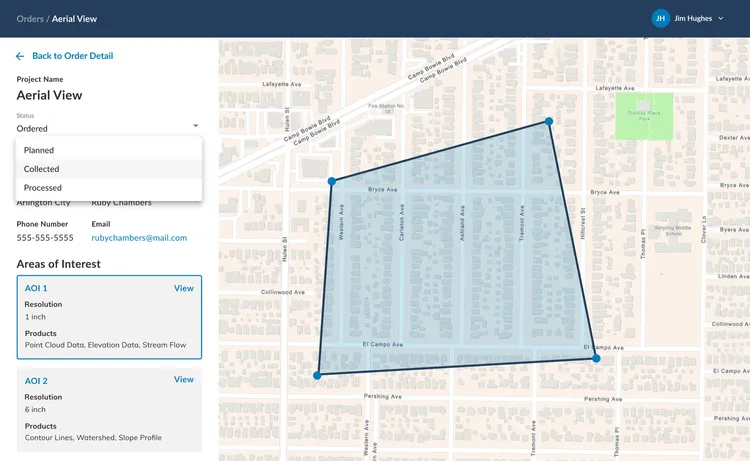View AOI 2 on map

click(x=184, y=380)
